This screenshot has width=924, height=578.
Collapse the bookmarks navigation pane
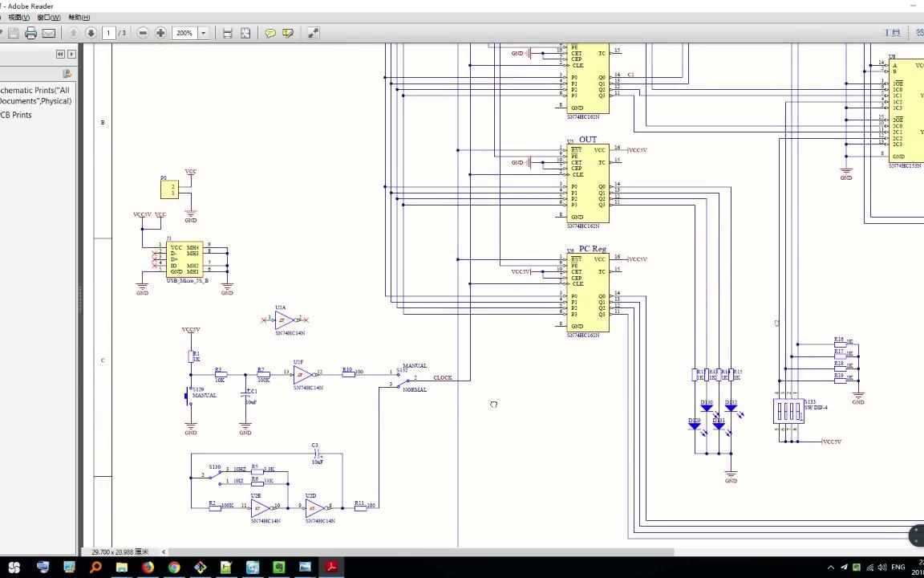coord(60,54)
